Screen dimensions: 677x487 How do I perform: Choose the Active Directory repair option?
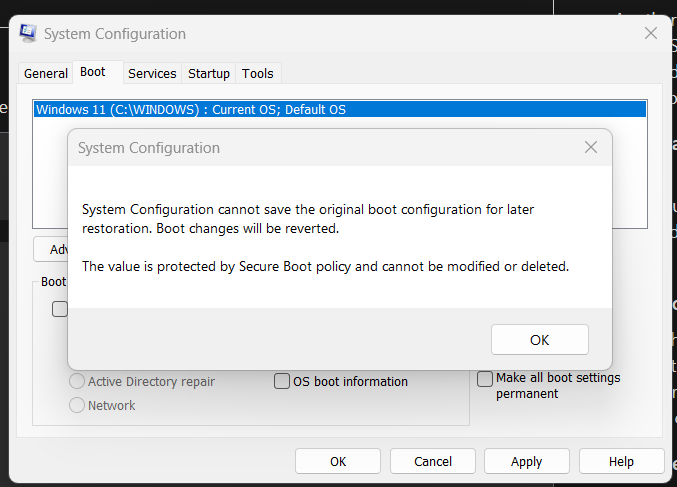142,382
